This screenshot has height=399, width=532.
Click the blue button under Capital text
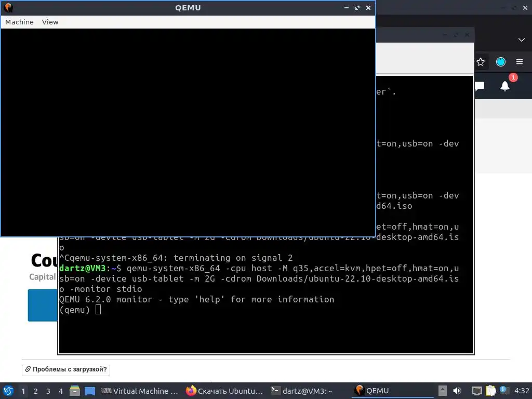click(43, 305)
